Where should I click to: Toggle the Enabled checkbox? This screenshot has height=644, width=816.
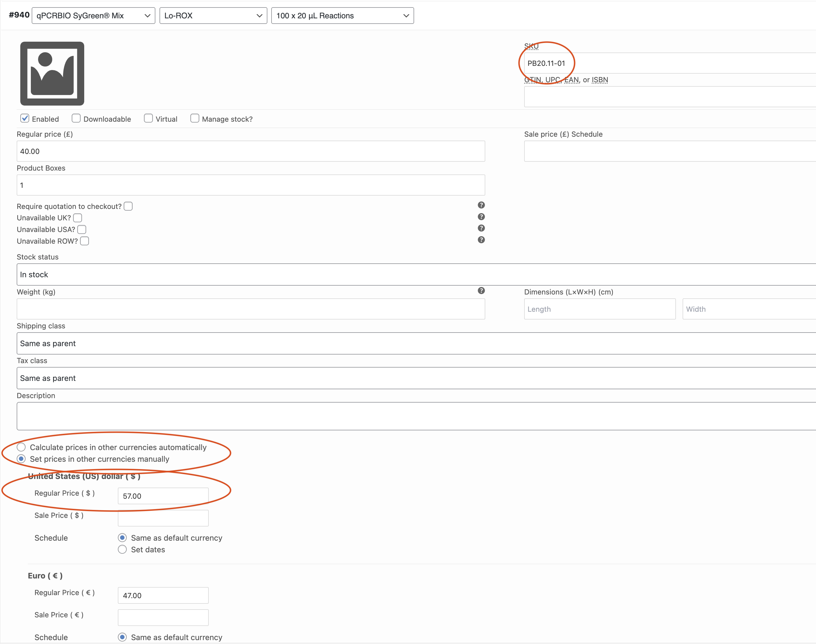[25, 118]
